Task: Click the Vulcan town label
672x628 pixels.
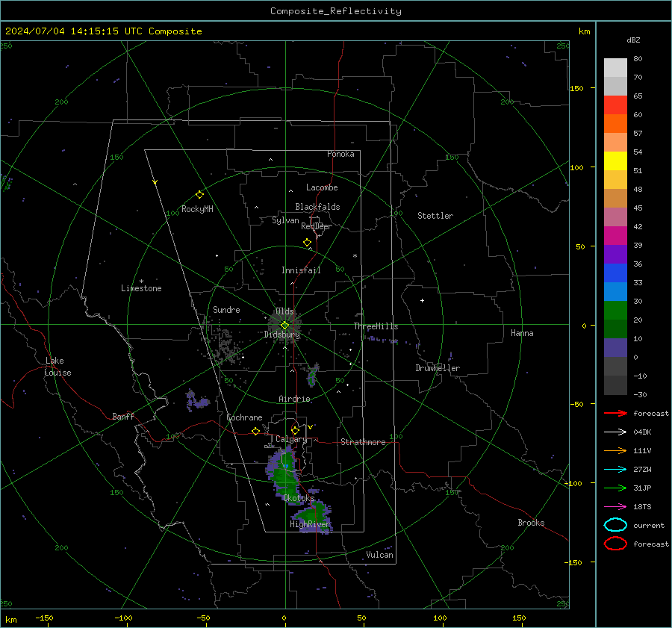Action: (379, 555)
